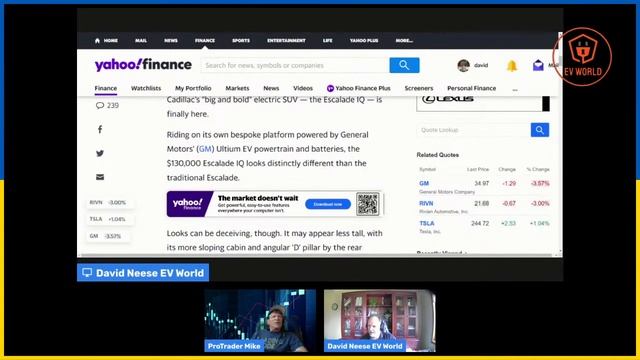Open Mail in the Yahoo top bar
This screenshot has width=640, height=360.
(141, 40)
